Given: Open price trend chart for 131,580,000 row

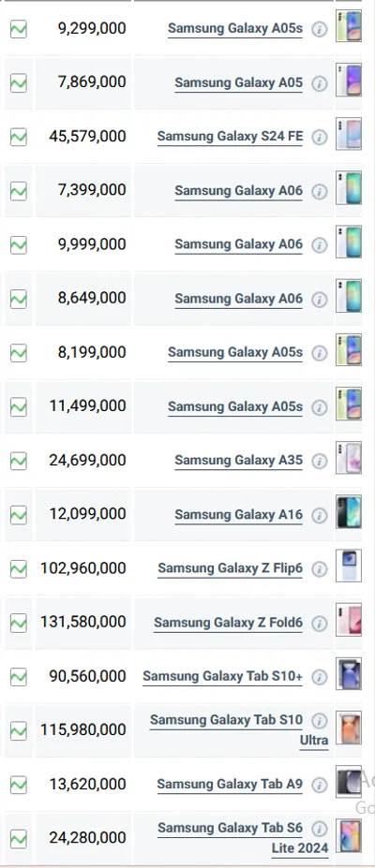Looking at the screenshot, I should click(x=18, y=623).
